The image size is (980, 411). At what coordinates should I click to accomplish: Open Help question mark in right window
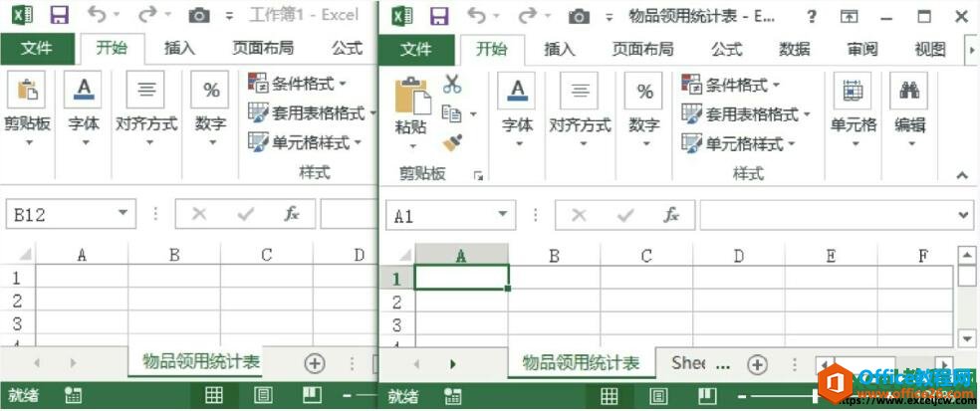812,17
